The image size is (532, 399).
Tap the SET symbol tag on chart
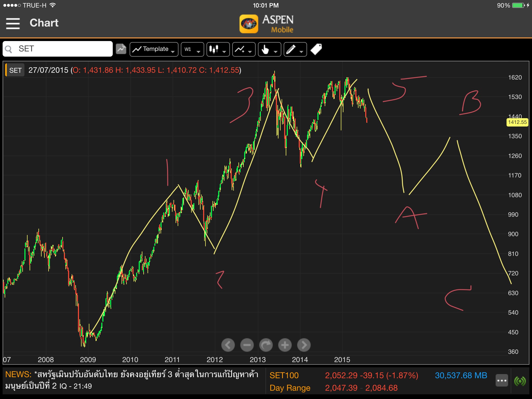click(15, 70)
